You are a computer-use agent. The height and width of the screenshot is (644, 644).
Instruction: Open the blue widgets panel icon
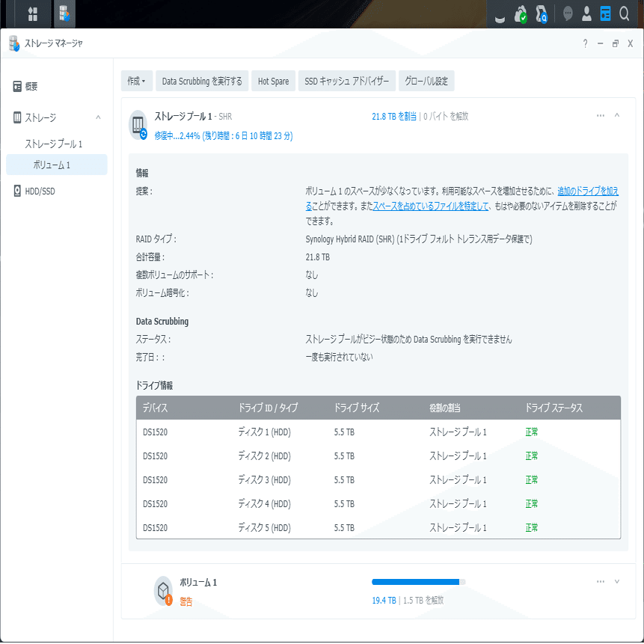[x=604, y=13]
